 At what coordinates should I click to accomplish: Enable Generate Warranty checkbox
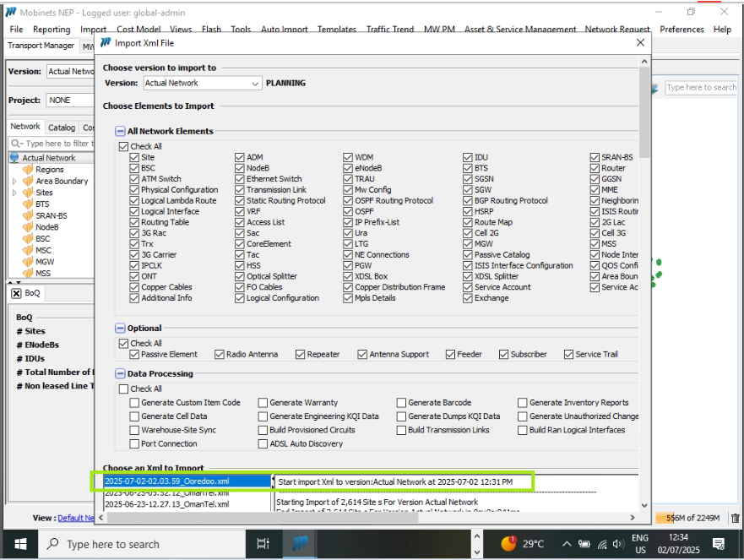(263, 403)
